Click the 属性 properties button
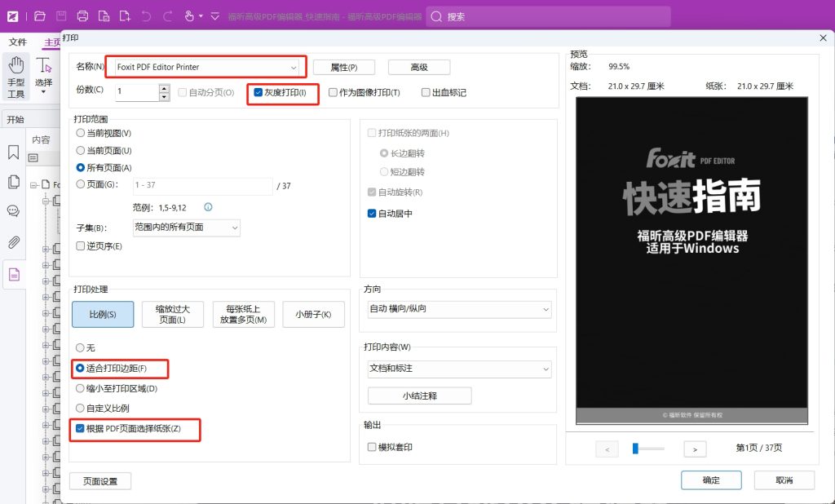 tap(344, 67)
